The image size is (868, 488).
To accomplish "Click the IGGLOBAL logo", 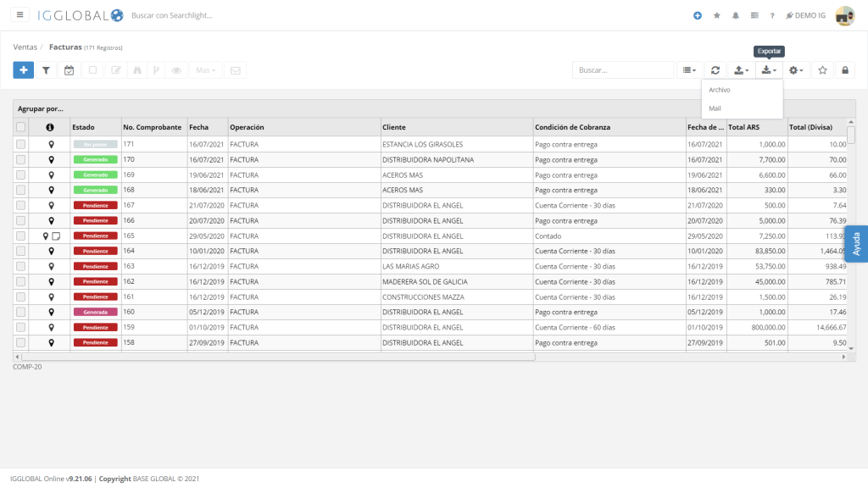I will coord(81,15).
